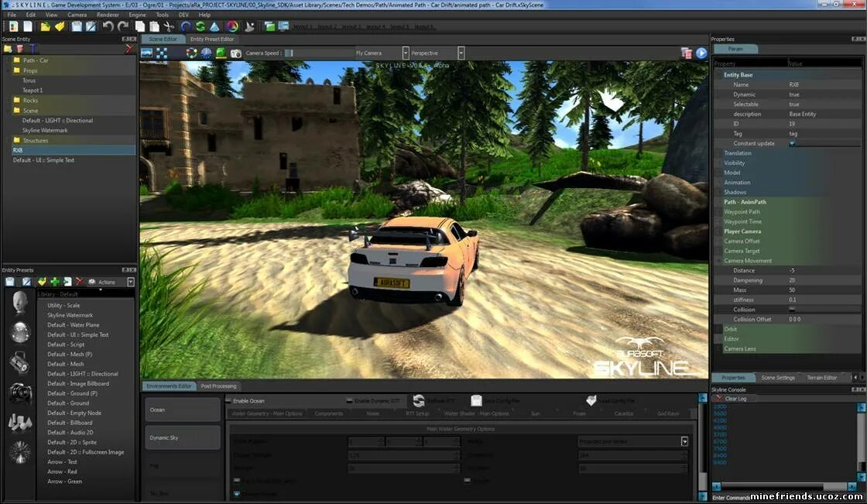Screen dimensions: 867x504
Task: Click the Save Config File icon
Action: [x=475, y=401]
